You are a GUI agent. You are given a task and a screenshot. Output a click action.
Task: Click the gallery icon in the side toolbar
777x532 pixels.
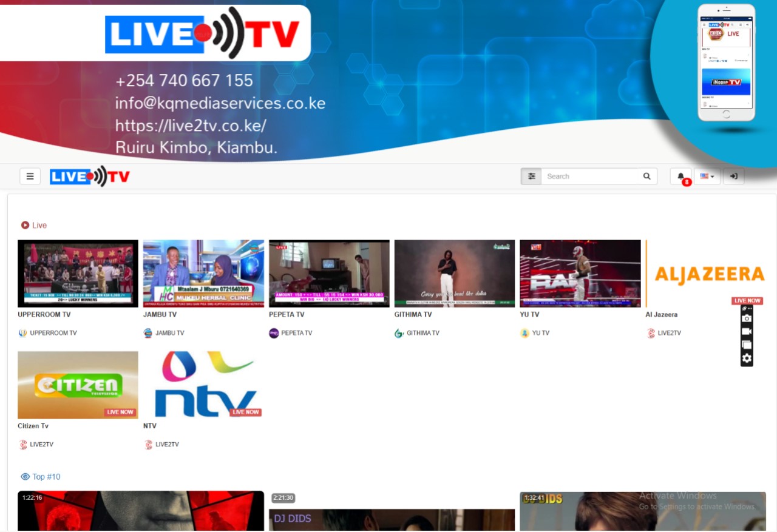(746, 345)
